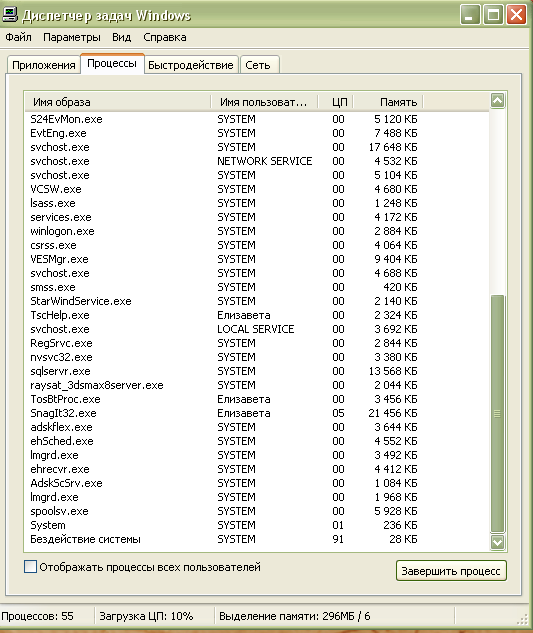The height and width of the screenshot is (633, 533).
Task: Select the TosBtProc.exe process
Action: (x=257, y=399)
